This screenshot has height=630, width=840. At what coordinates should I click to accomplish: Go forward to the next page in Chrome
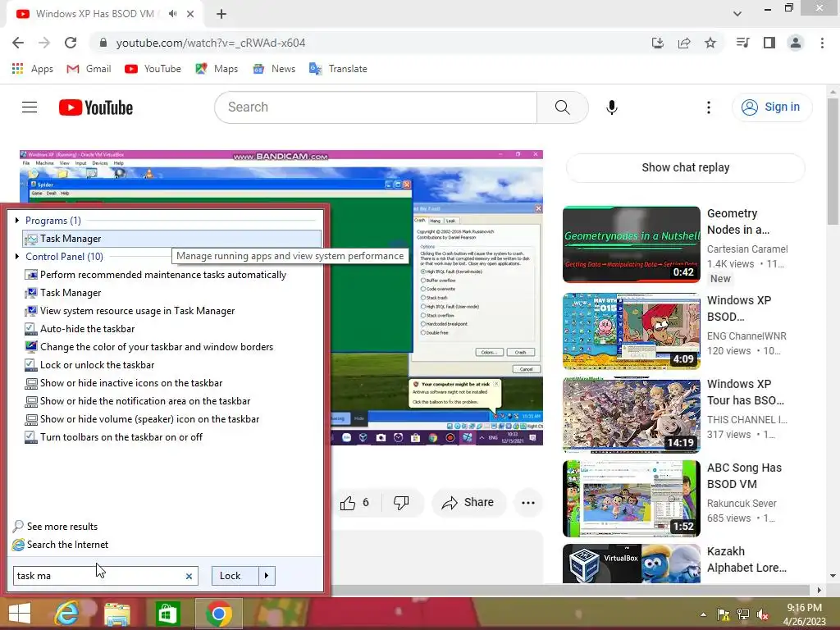coord(44,43)
